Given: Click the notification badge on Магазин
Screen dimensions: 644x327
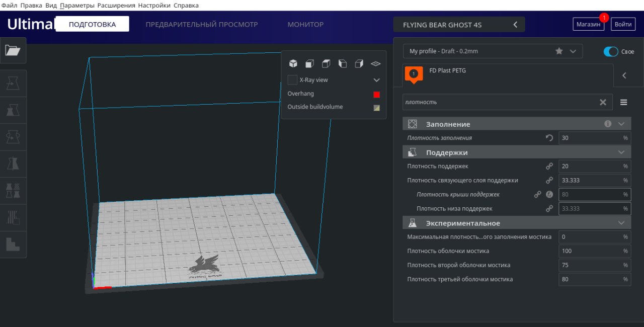Looking at the screenshot, I should point(604,17).
